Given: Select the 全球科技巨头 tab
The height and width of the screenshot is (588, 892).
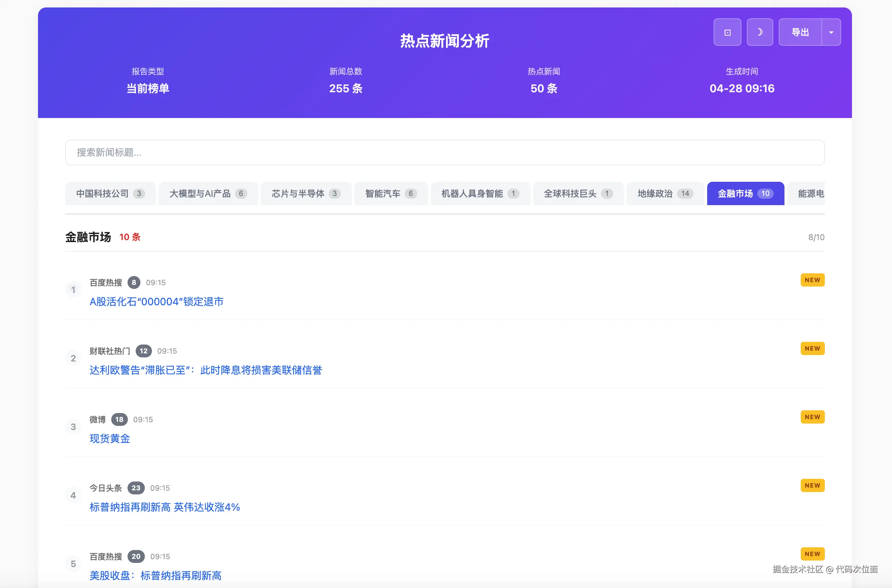Looking at the screenshot, I should pos(578,194).
